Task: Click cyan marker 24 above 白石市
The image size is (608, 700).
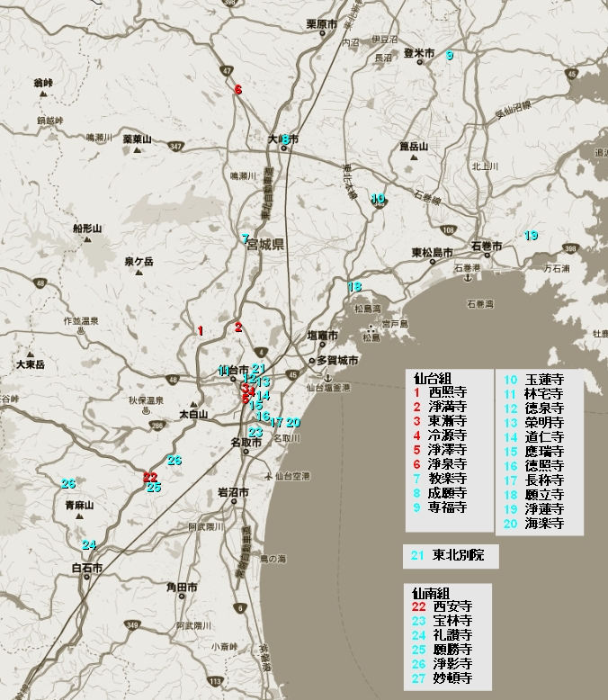Action: 89,544
